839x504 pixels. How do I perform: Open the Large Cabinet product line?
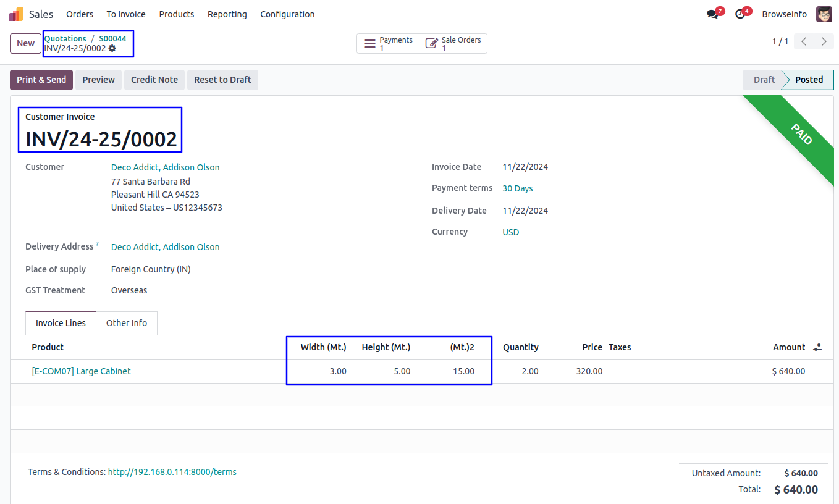coord(81,371)
